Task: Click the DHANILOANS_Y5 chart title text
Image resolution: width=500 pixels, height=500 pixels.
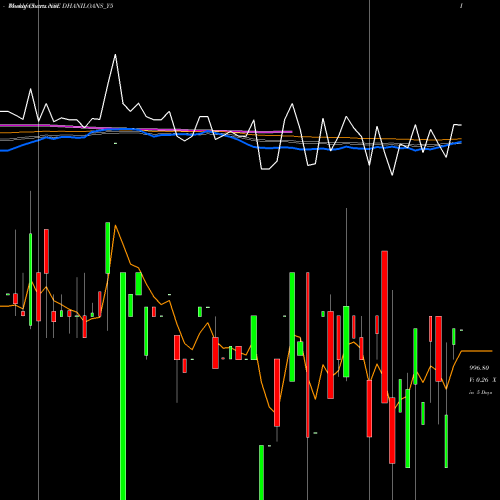Action: (x=88, y=6)
